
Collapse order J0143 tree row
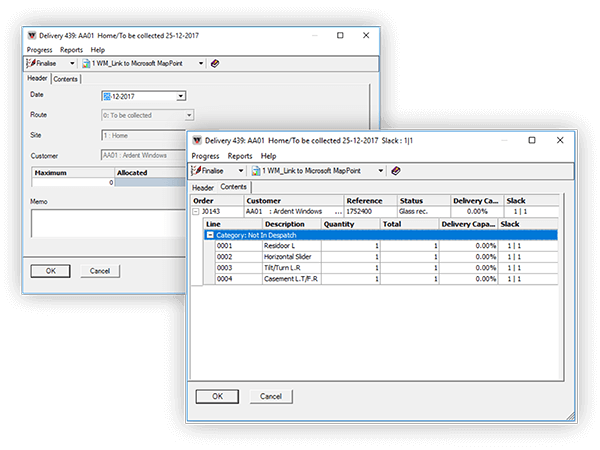196,212
